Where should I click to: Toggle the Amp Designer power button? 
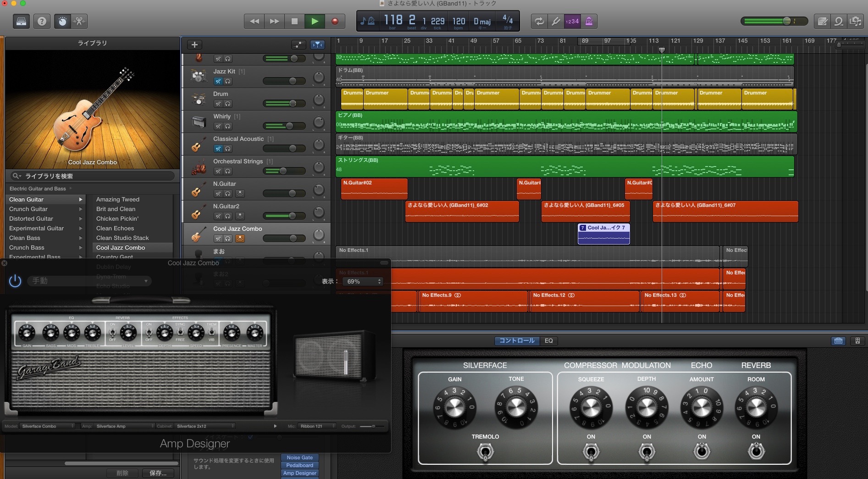[15, 281]
